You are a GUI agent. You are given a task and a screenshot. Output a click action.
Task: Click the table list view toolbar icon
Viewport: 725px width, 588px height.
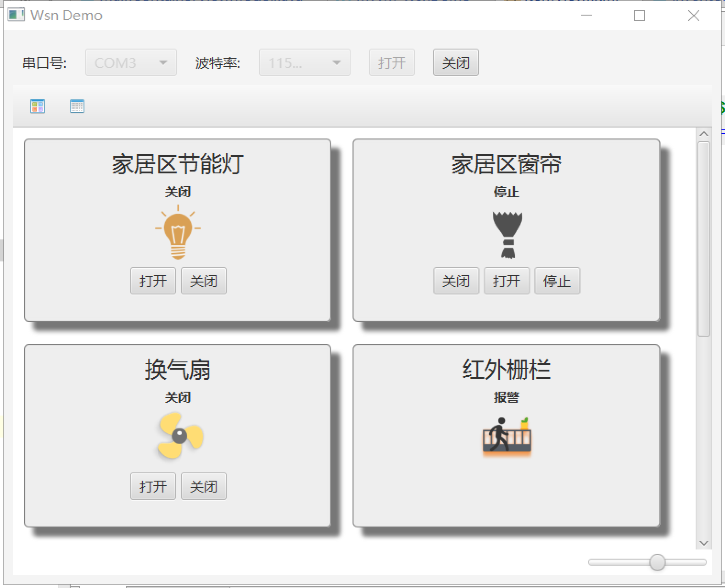point(77,106)
